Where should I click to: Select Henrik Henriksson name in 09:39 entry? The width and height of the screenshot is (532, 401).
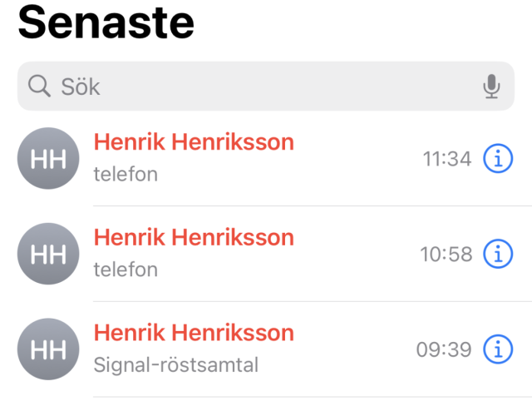click(x=194, y=334)
